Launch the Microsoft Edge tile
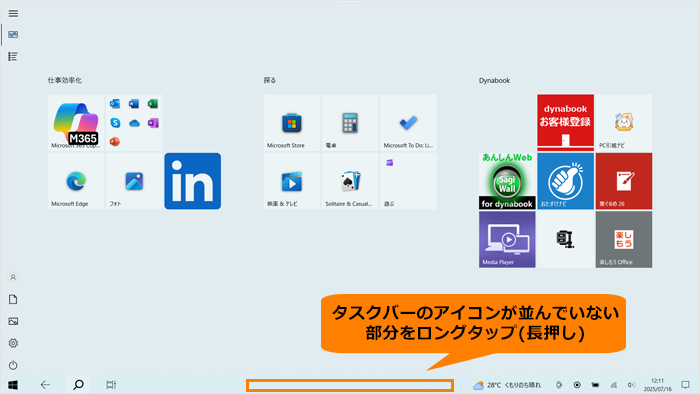The height and width of the screenshot is (394, 700). point(76,181)
